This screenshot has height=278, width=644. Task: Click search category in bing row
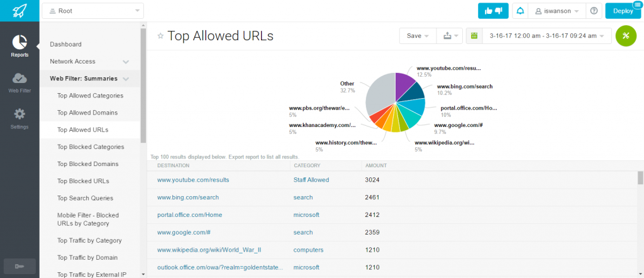pyautogui.click(x=303, y=197)
